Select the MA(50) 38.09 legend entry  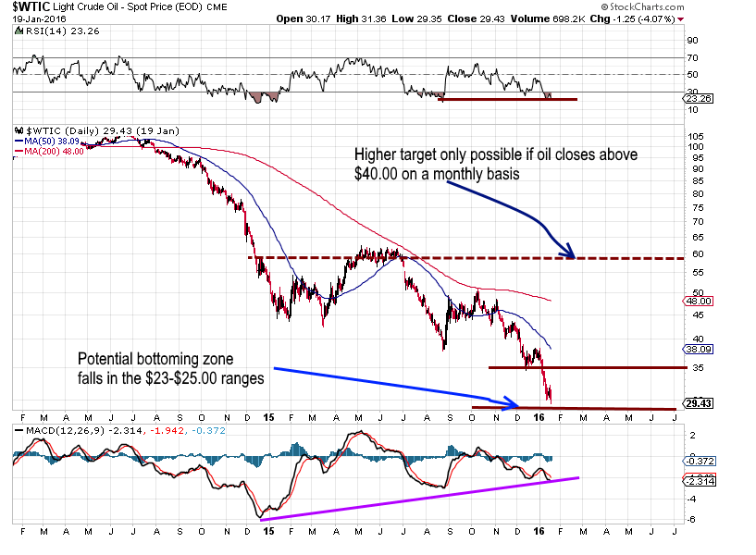click(47, 142)
